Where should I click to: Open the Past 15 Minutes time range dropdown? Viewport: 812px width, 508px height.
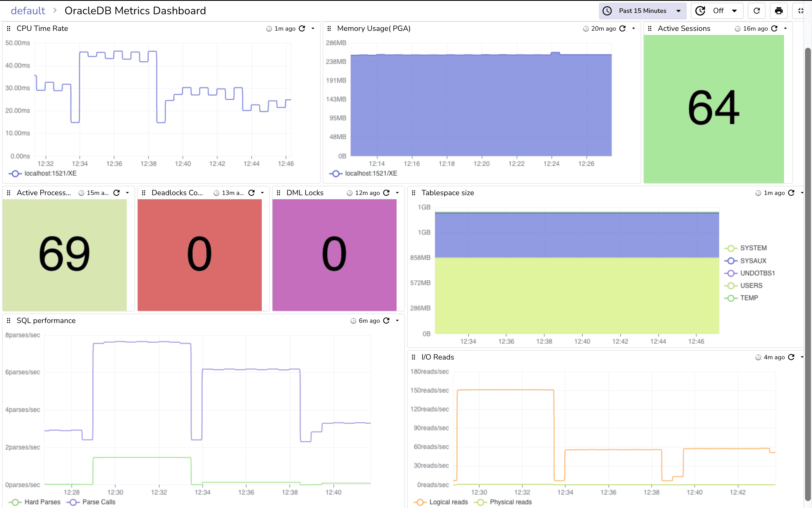642,10
